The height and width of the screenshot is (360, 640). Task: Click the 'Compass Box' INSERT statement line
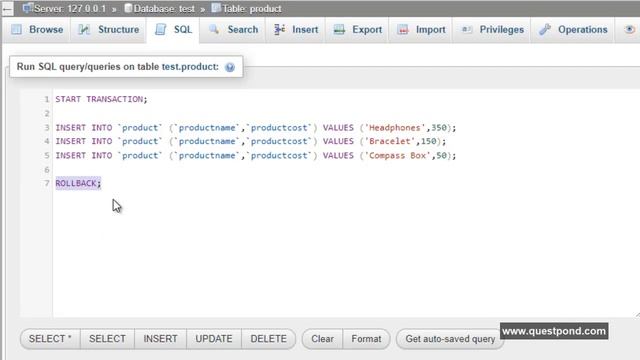256,156
